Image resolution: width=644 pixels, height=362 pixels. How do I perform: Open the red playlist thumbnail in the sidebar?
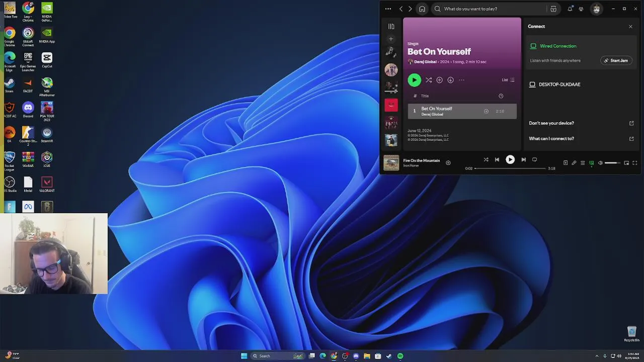click(391, 105)
